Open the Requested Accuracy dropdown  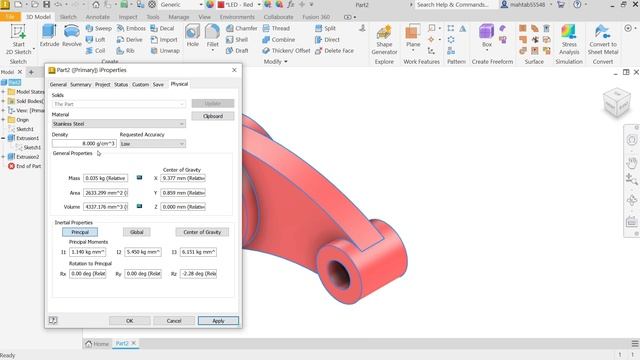point(153,144)
